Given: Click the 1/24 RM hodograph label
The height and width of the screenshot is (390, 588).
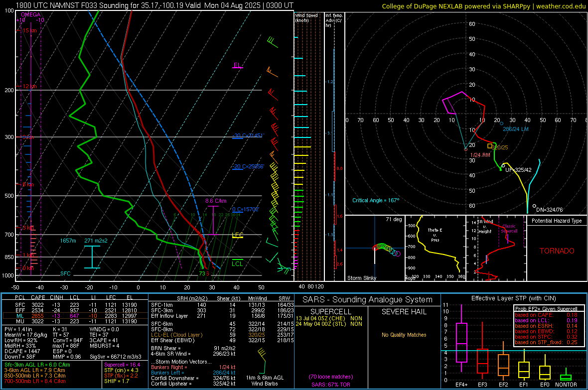Looking at the screenshot, I should [x=480, y=155].
